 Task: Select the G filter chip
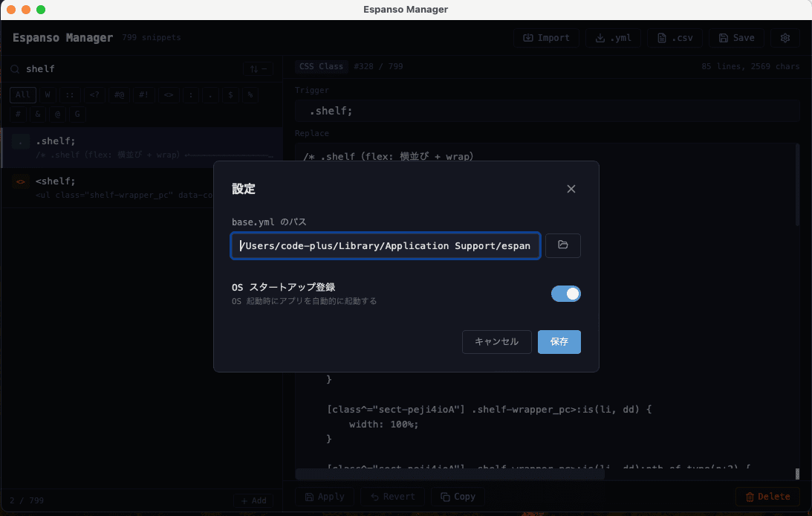click(77, 114)
